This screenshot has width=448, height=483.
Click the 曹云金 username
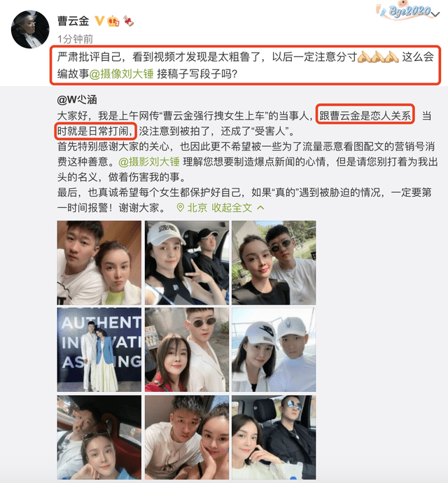coord(73,21)
